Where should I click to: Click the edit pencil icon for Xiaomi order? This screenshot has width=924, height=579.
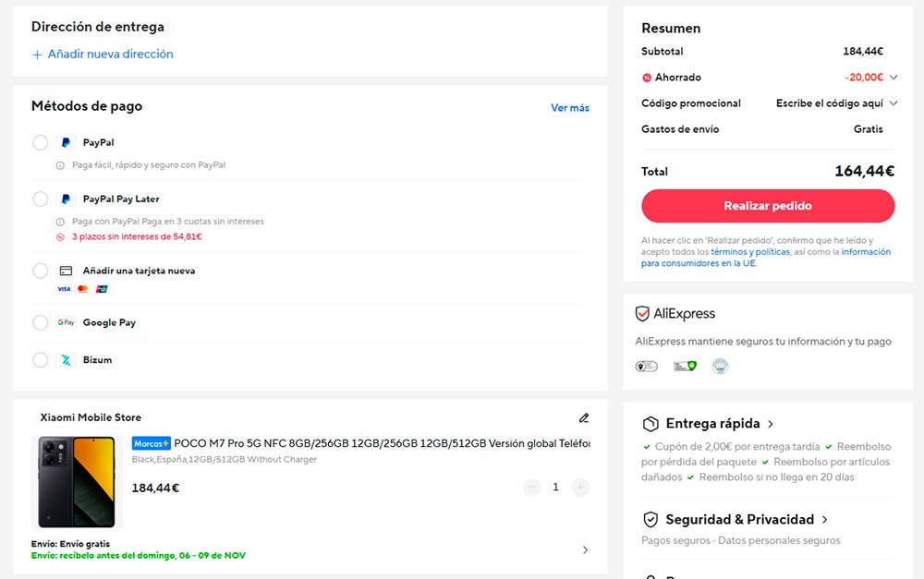[583, 417]
